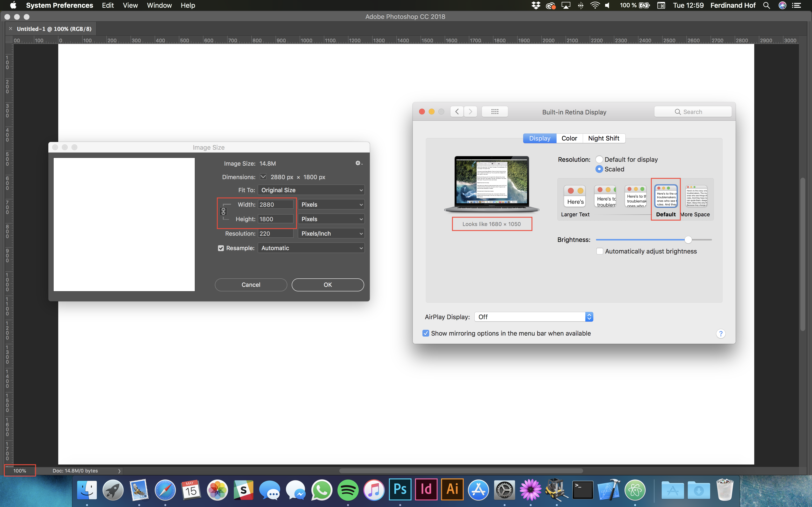Expand the AirPlay Display dropdown

(x=589, y=317)
